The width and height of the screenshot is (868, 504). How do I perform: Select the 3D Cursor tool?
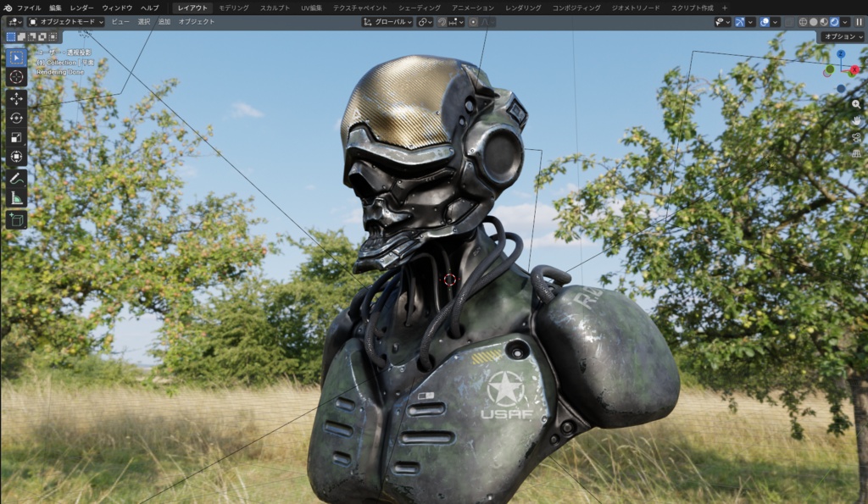click(16, 77)
